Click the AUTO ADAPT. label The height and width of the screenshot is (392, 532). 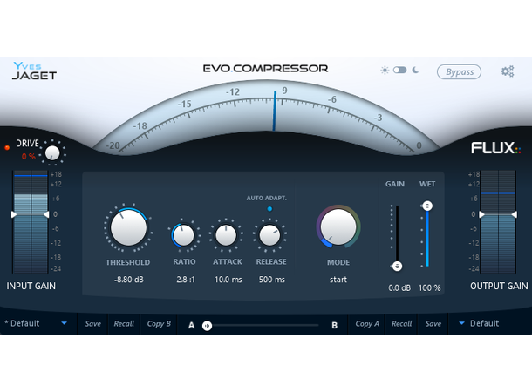pyautogui.click(x=266, y=198)
